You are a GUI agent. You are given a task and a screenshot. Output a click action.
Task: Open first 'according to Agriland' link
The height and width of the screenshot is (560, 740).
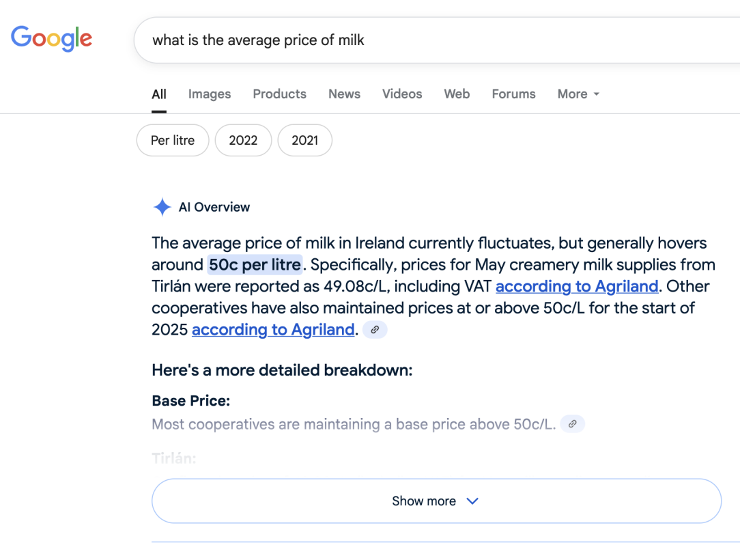click(x=577, y=286)
